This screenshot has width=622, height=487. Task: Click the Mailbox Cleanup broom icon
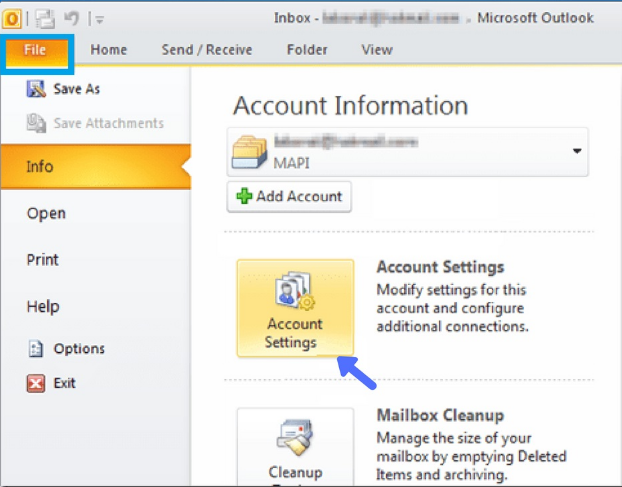point(295,437)
